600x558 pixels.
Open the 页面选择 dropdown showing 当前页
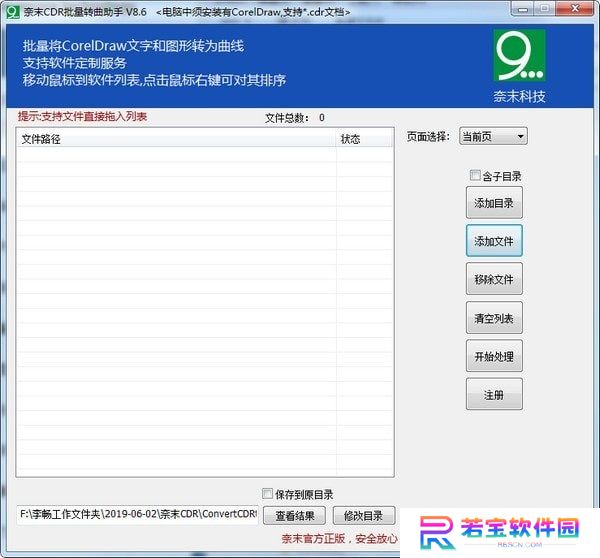[493, 136]
